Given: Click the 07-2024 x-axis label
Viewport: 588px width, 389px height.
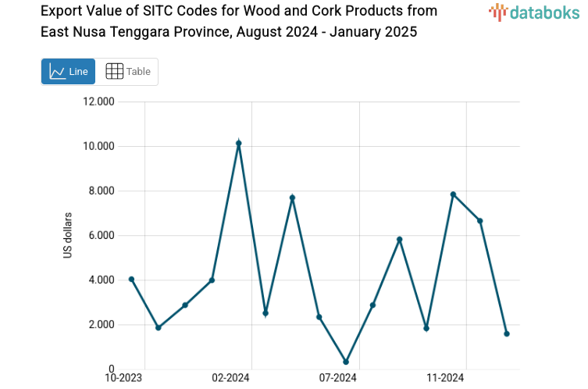Looking at the screenshot, I should point(338,379).
